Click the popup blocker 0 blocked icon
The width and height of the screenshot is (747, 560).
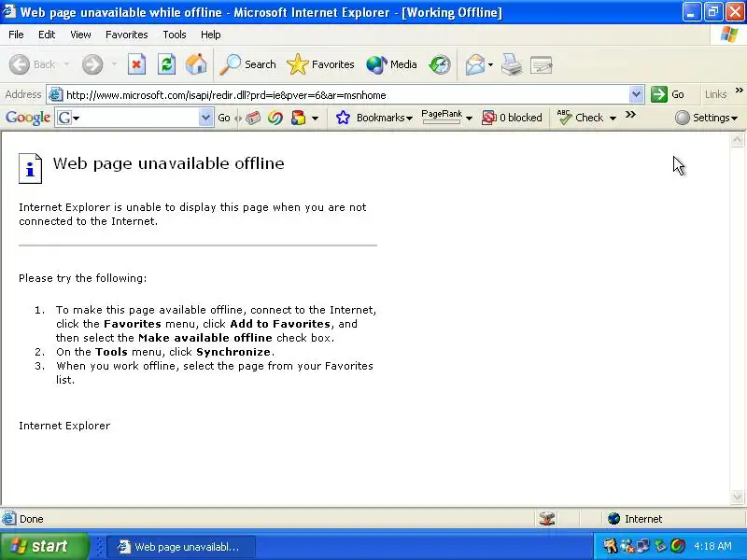[x=512, y=118]
